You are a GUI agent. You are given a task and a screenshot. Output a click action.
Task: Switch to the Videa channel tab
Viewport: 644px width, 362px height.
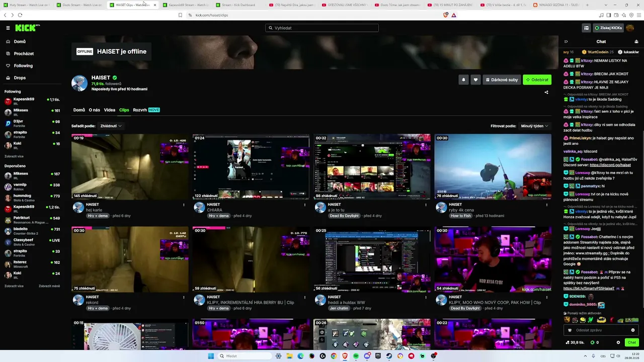coord(110,110)
